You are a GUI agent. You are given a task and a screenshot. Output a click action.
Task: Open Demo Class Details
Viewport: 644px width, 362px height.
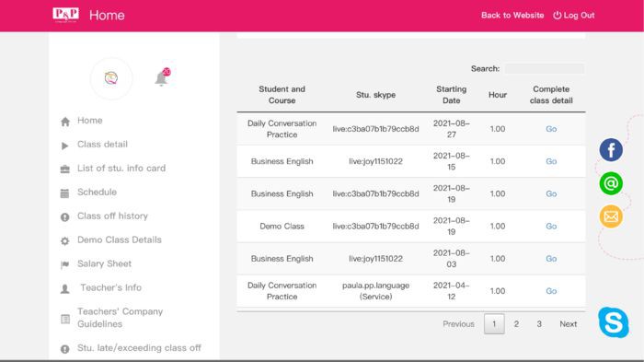[119, 239]
